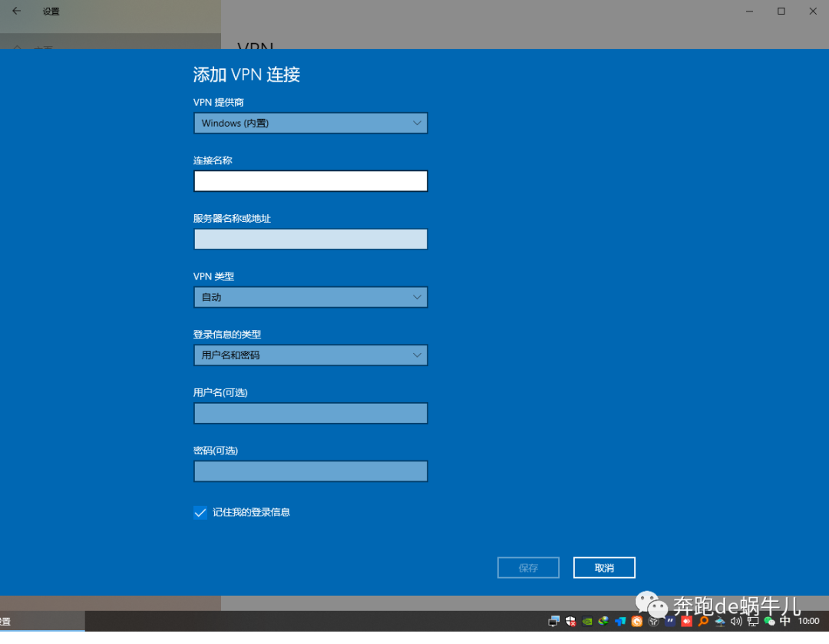The height and width of the screenshot is (644, 829).
Task: Open the network connection tray icon
Action: (x=753, y=621)
